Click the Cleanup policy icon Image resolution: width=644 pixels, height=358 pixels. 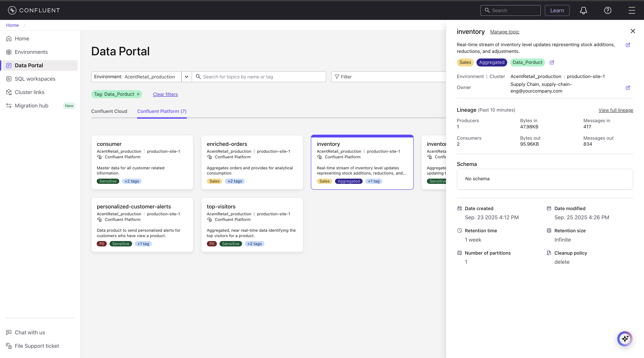tap(549, 253)
